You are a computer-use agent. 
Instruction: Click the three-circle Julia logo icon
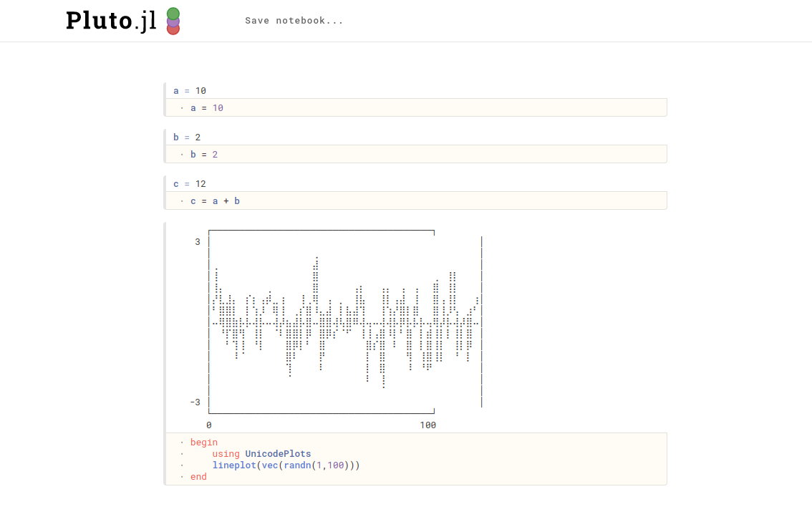coord(173,21)
